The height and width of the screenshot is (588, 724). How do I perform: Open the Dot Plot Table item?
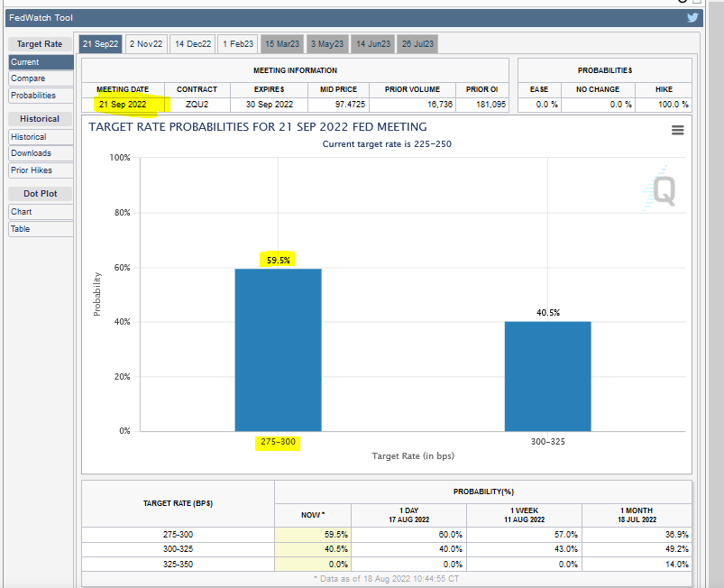tap(41, 229)
